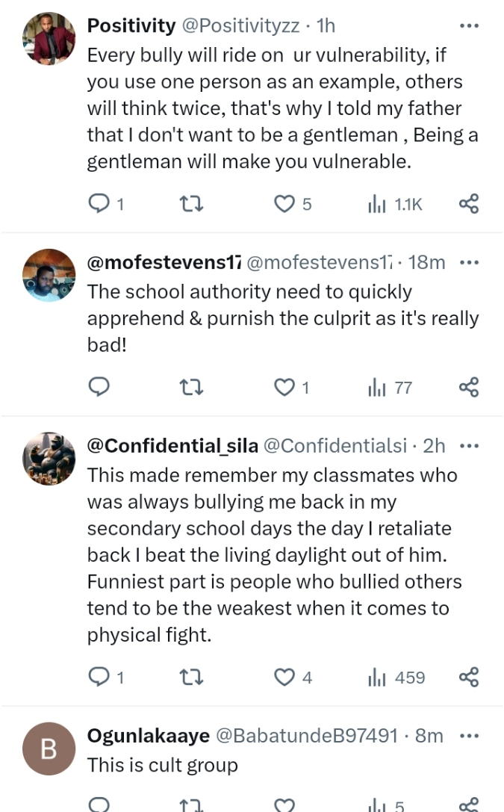
Task: Open more options on Positivity tweet
Action: pyautogui.click(x=468, y=25)
